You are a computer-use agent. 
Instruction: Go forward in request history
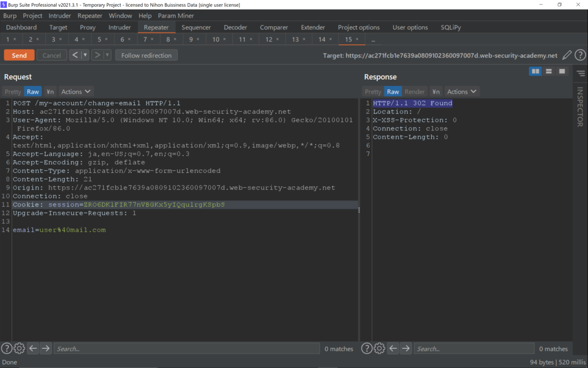coord(97,55)
